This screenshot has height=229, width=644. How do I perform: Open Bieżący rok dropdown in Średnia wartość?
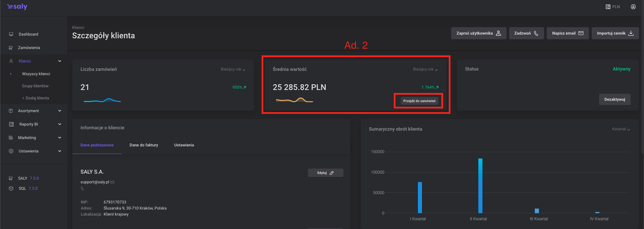click(x=425, y=70)
